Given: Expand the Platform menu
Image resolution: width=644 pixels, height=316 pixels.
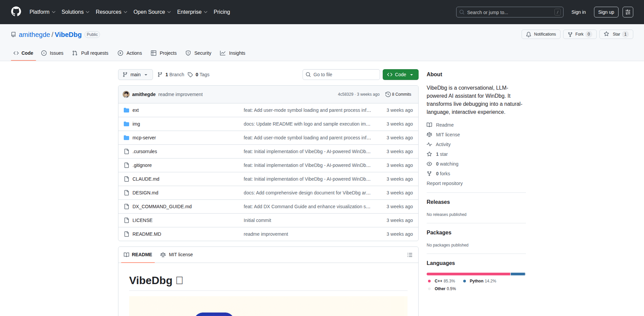Looking at the screenshot, I should pyautogui.click(x=42, y=12).
